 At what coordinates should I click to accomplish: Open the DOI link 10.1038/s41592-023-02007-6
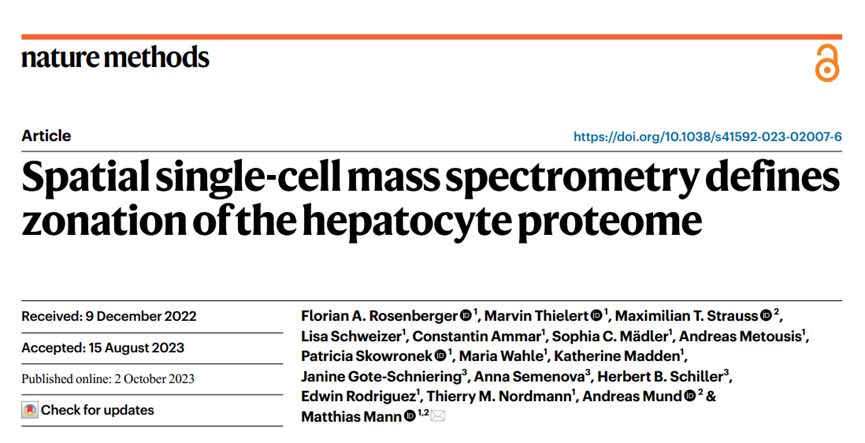tap(708, 136)
